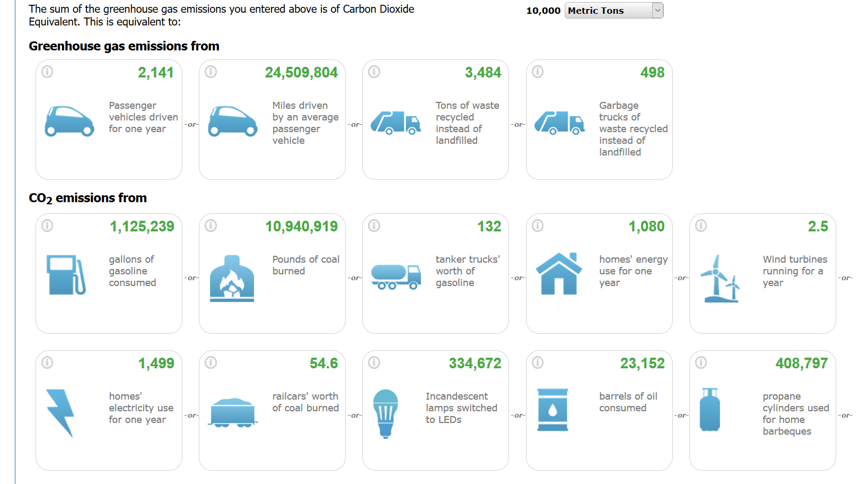Click 'Garbage trucks of waste recycled' label

[633, 129]
